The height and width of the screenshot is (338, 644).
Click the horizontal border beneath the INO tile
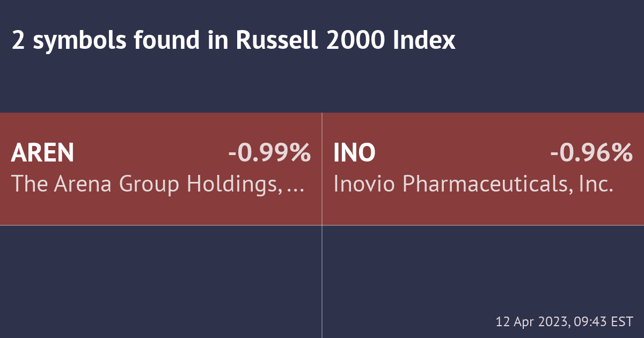tap(483, 225)
